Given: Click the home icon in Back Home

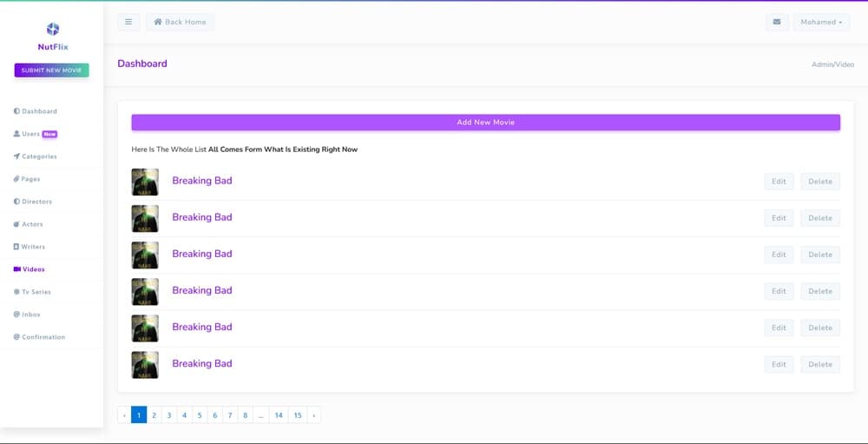Looking at the screenshot, I should coord(158,23).
